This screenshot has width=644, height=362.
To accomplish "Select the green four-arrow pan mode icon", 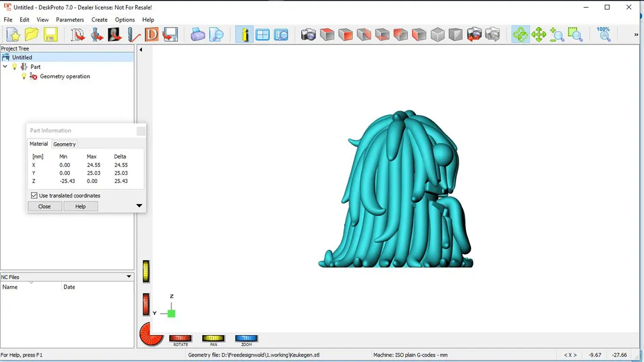I will (538, 35).
